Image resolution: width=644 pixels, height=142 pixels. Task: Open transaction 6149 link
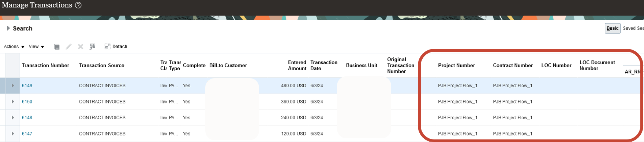coord(27,85)
